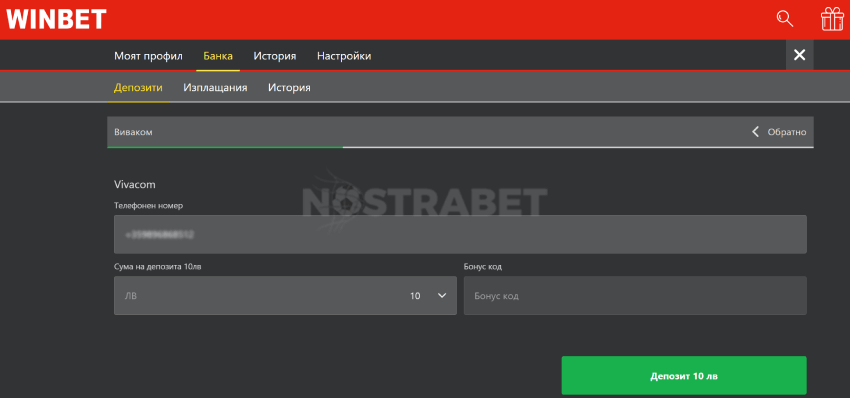Click the Виваком header label

(133, 132)
